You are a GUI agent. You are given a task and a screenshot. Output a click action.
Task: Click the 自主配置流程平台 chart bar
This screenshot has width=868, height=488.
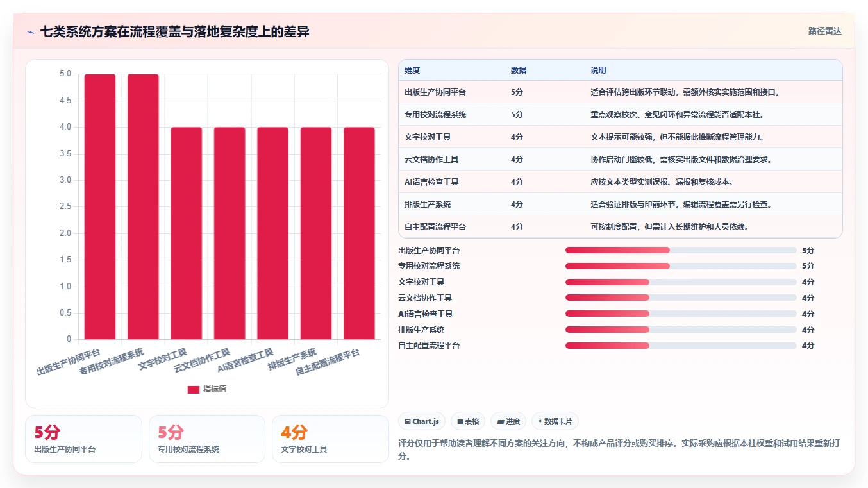click(x=359, y=233)
